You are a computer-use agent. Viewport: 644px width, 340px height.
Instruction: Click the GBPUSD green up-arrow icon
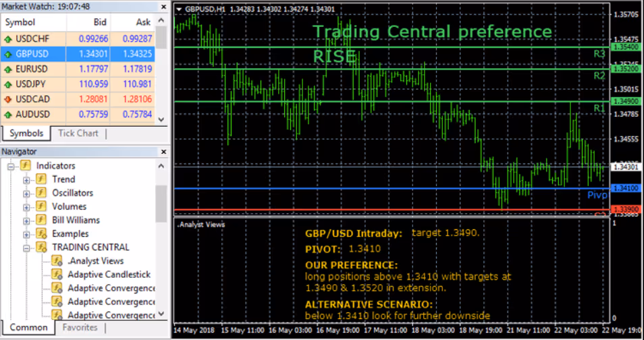pos(8,54)
